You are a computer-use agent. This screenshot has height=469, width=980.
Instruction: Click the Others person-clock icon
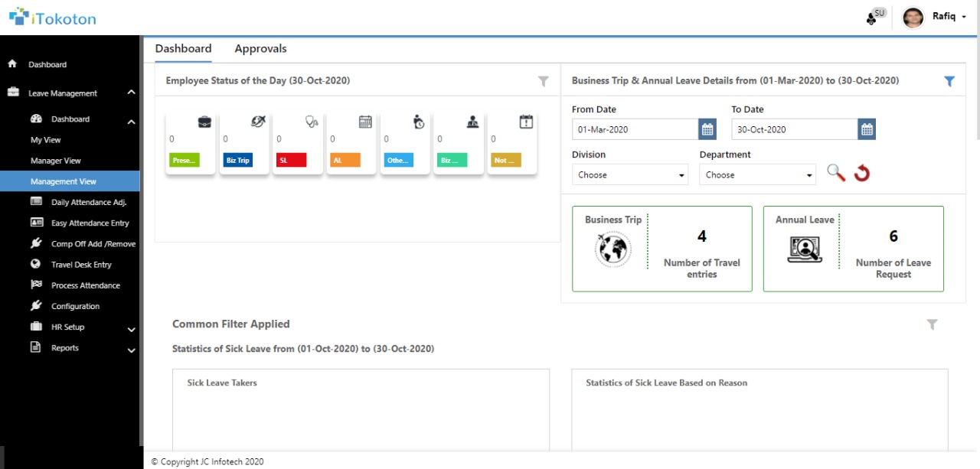click(419, 122)
